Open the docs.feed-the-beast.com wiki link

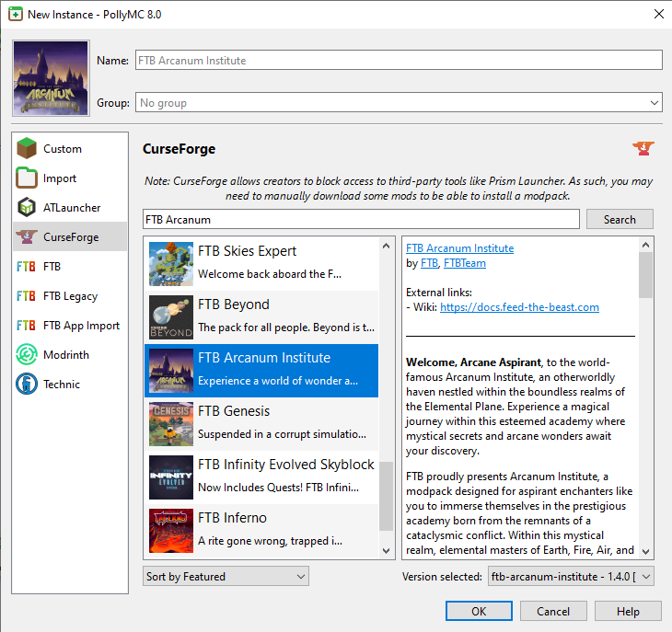[x=519, y=307]
